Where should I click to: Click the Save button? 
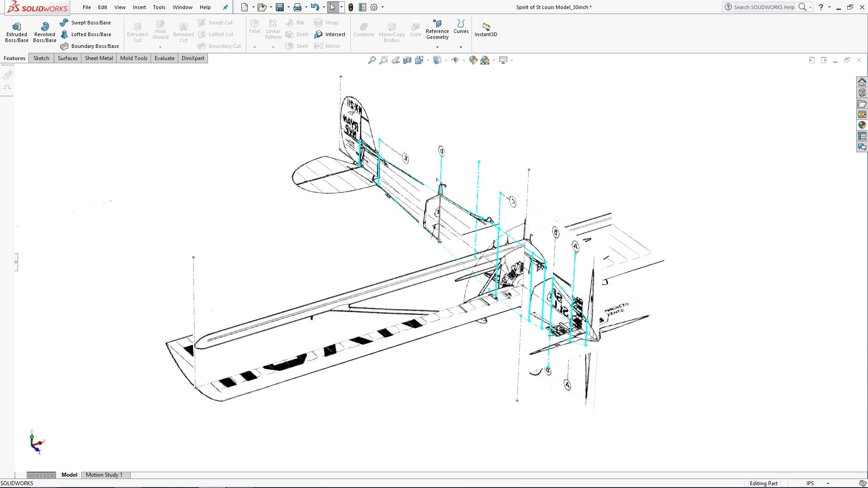pyautogui.click(x=279, y=7)
